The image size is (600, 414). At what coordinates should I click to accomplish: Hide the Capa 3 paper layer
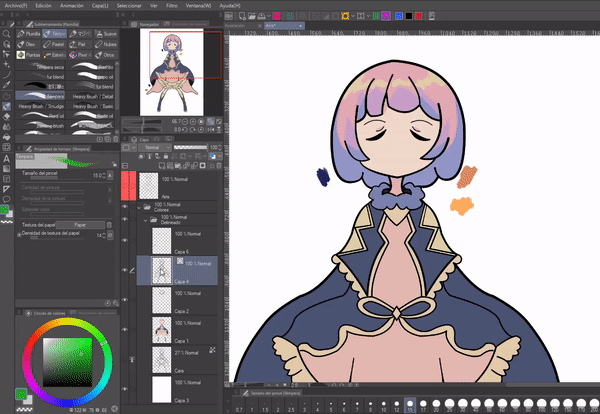click(x=125, y=389)
